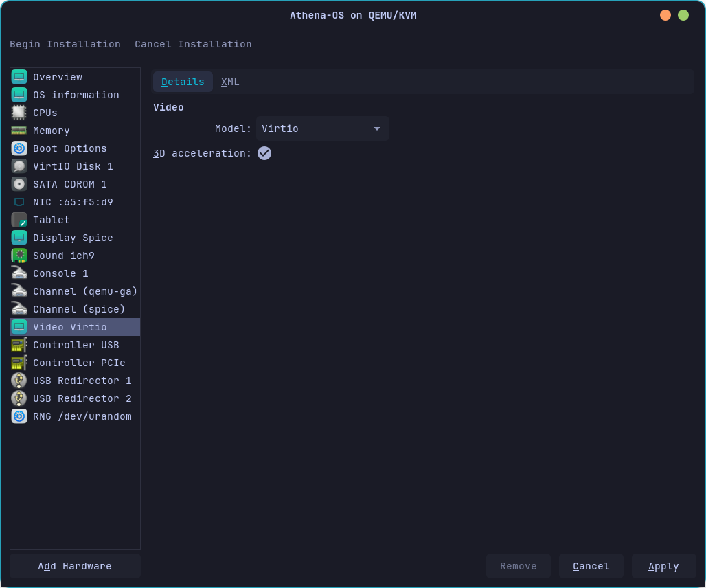Click the USB Redirector 1 icon
The image size is (706, 588).
(19, 381)
